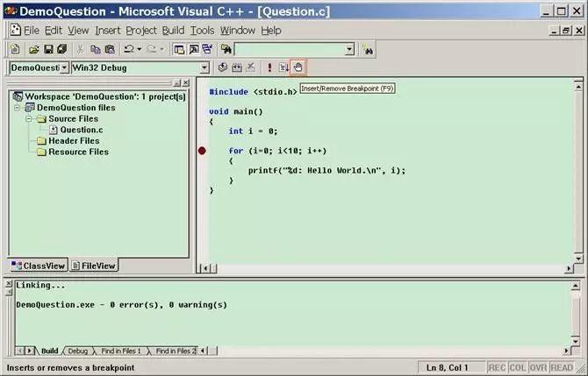Screen dimensions: 588x376
Task: Click the document icon left of File menu
Action: pos(16,30)
